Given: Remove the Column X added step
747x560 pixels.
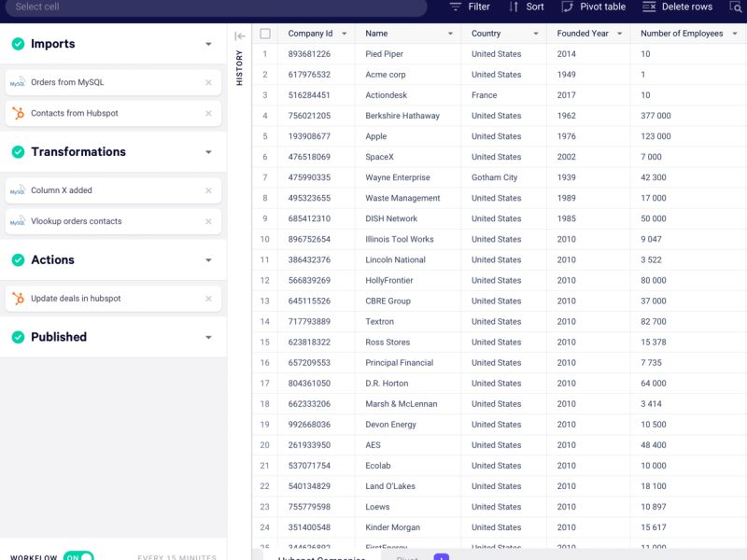Looking at the screenshot, I should (x=208, y=190).
